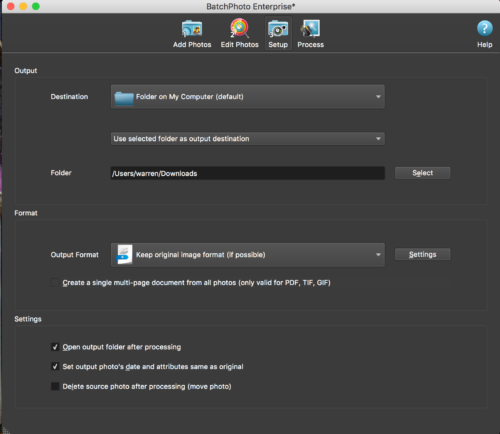Expand the Output Format dropdown arrow
This screenshot has width=500, height=434.
378,255
